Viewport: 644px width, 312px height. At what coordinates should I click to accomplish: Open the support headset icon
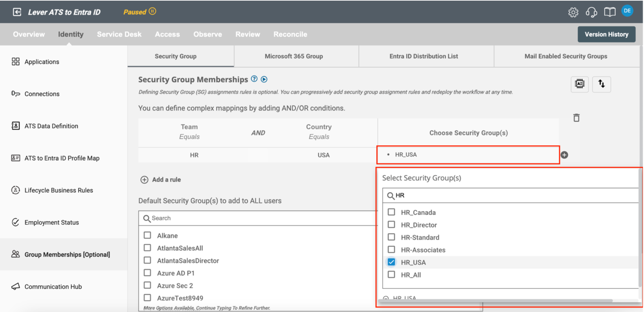(591, 12)
